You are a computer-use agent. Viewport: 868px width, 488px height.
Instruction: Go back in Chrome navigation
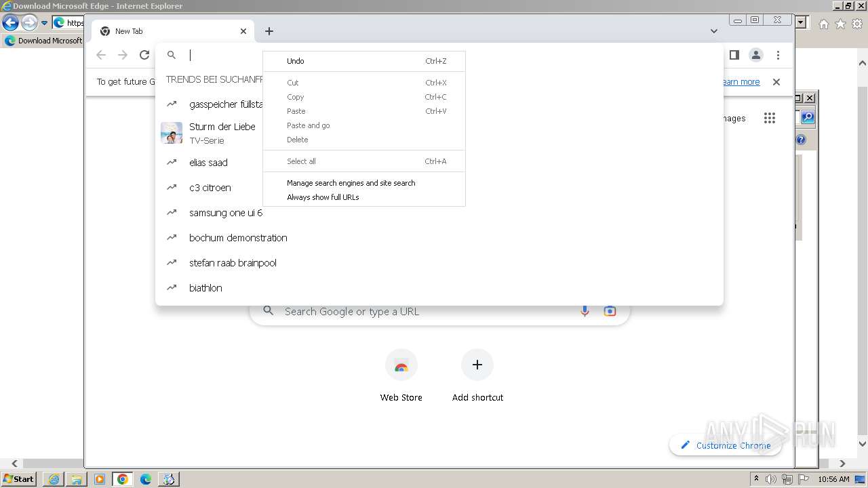tap(101, 56)
